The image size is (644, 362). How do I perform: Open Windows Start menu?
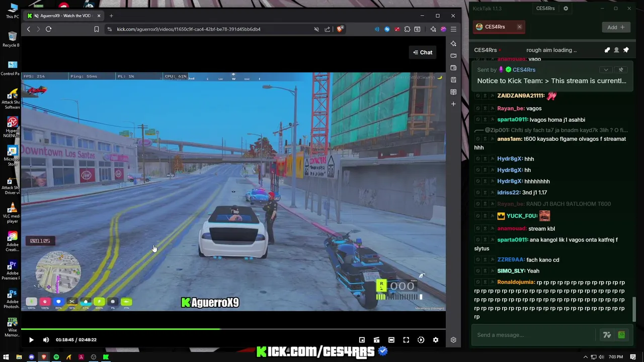pyautogui.click(x=6, y=357)
